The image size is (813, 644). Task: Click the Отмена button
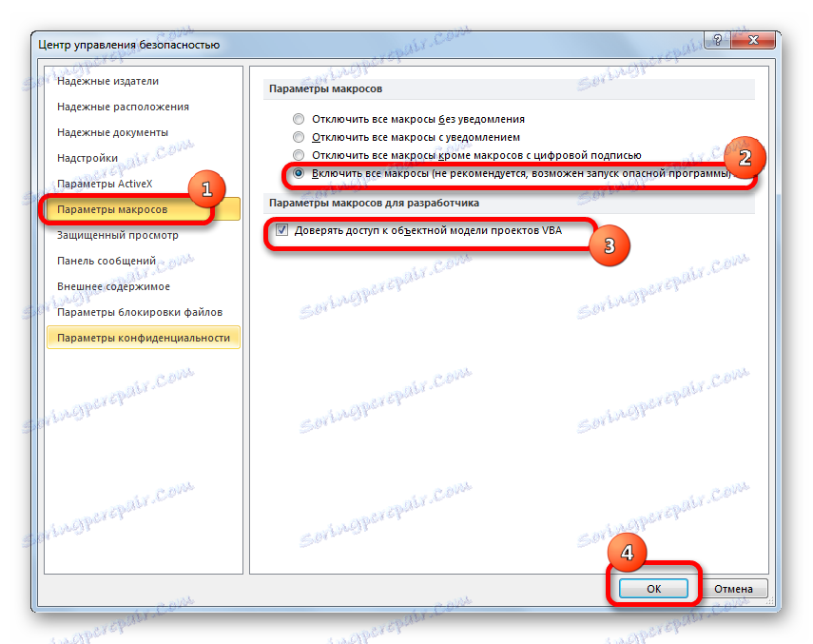tap(733, 589)
